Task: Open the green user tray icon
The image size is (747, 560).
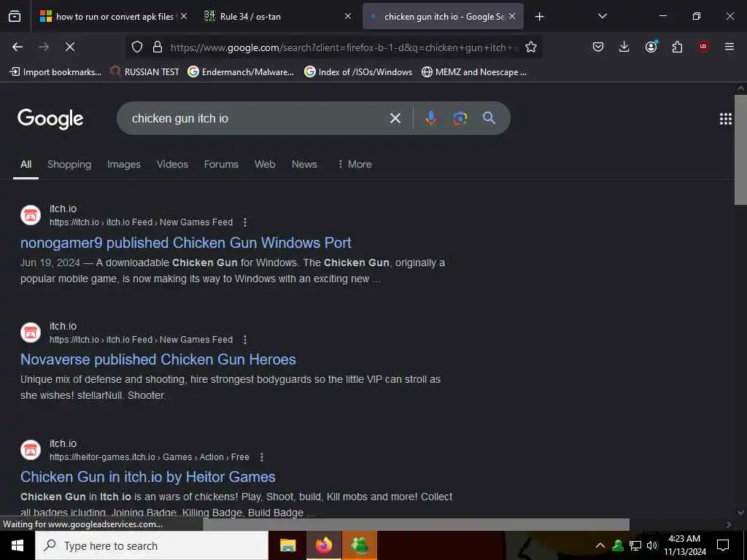Action: [x=618, y=545]
